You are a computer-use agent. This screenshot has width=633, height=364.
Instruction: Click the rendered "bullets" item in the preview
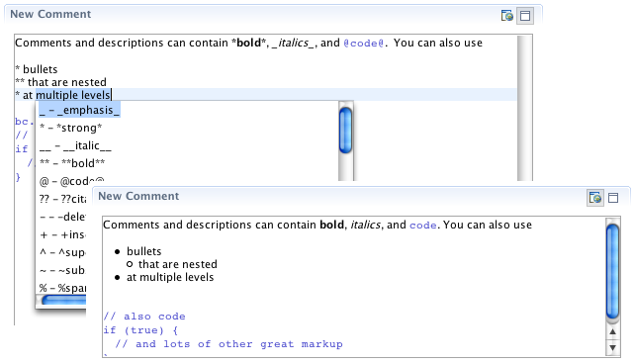[143, 251]
